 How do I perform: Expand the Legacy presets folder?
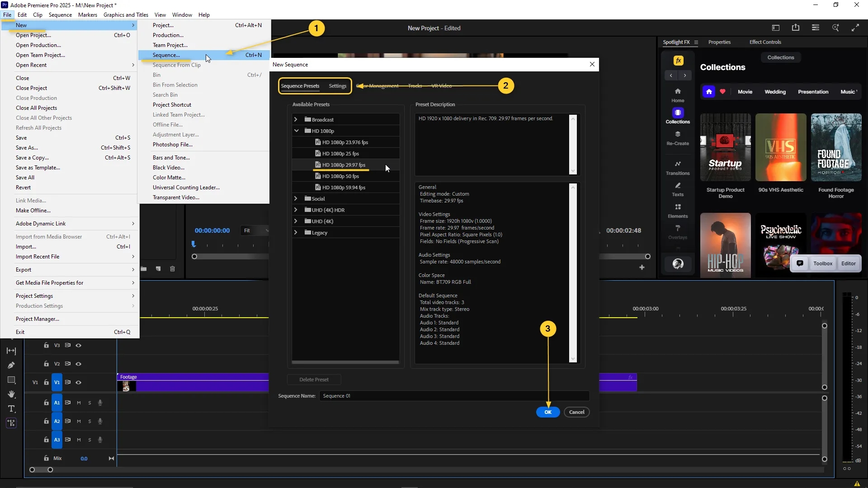pos(296,232)
